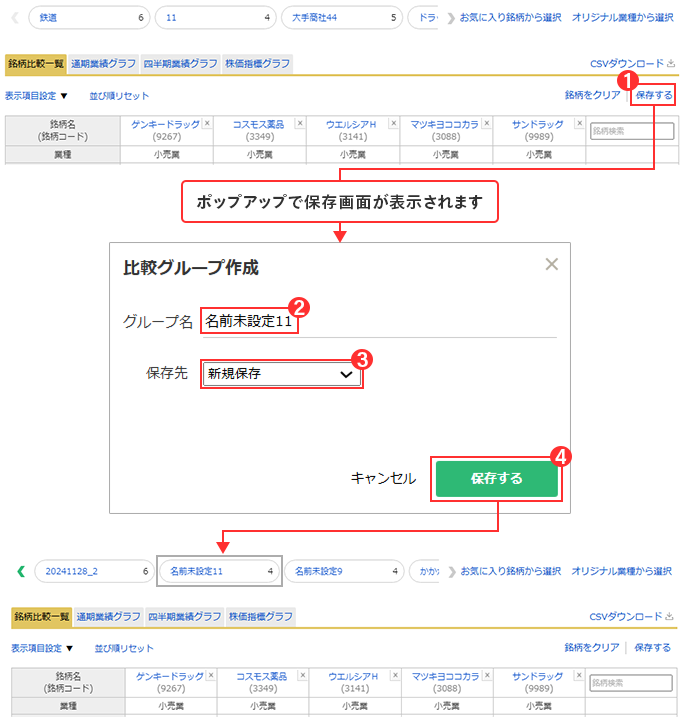Click オリジナル業種から選択 in upper screenshot
The image size is (680, 717).
pyautogui.click(x=623, y=17)
